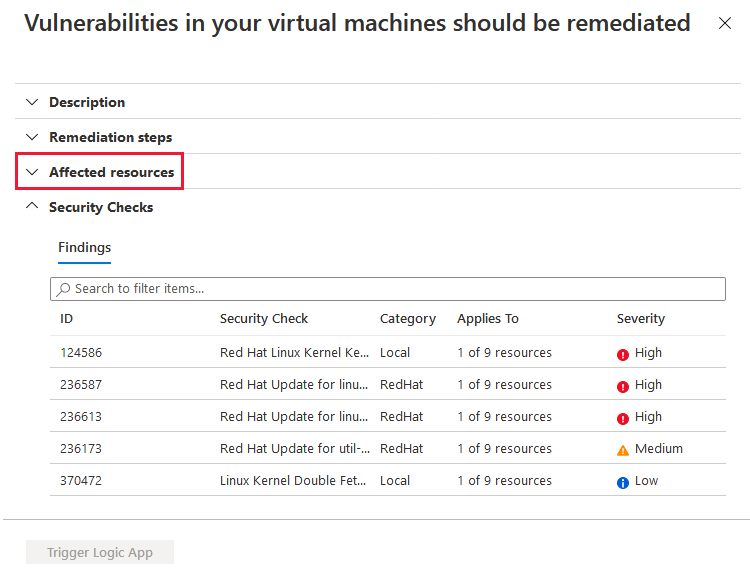The width and height of the screenshot is (750, 588).
Task: Close the vulnerabilities panel with the X
Action: point(725,23)
